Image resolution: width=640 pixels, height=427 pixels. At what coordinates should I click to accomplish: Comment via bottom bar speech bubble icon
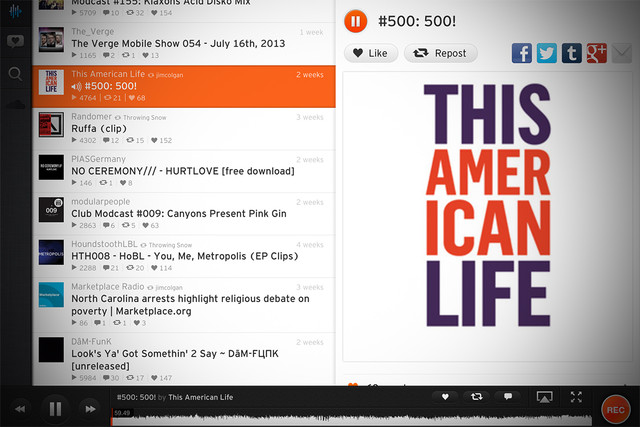(508, 396)
